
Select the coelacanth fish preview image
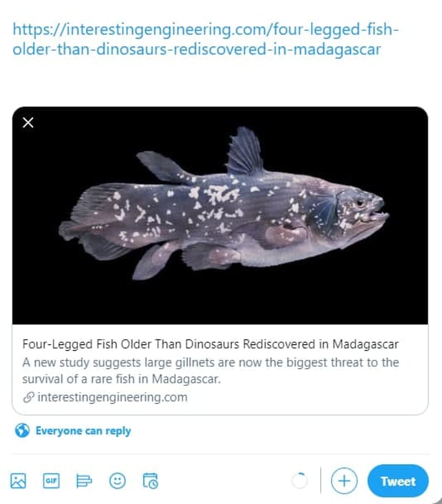tap(220, 216)
